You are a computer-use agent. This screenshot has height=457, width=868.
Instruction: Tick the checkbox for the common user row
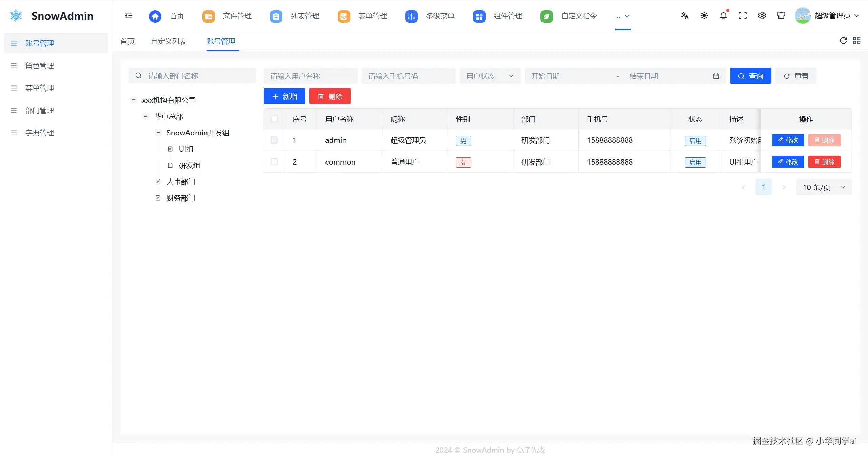pyautogui.click(x=274, y=162)
